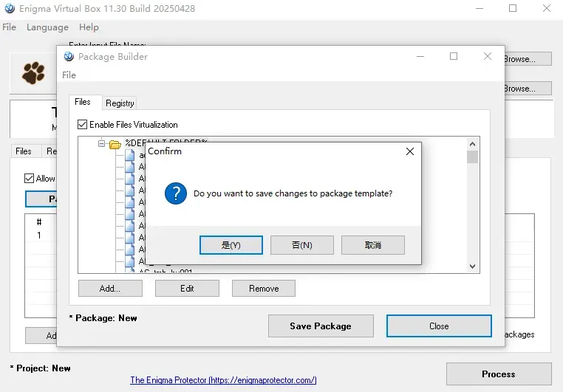Toggle Enable Files Virtualization checkbox
Screen dimensions: 563x392
point(82,125)
